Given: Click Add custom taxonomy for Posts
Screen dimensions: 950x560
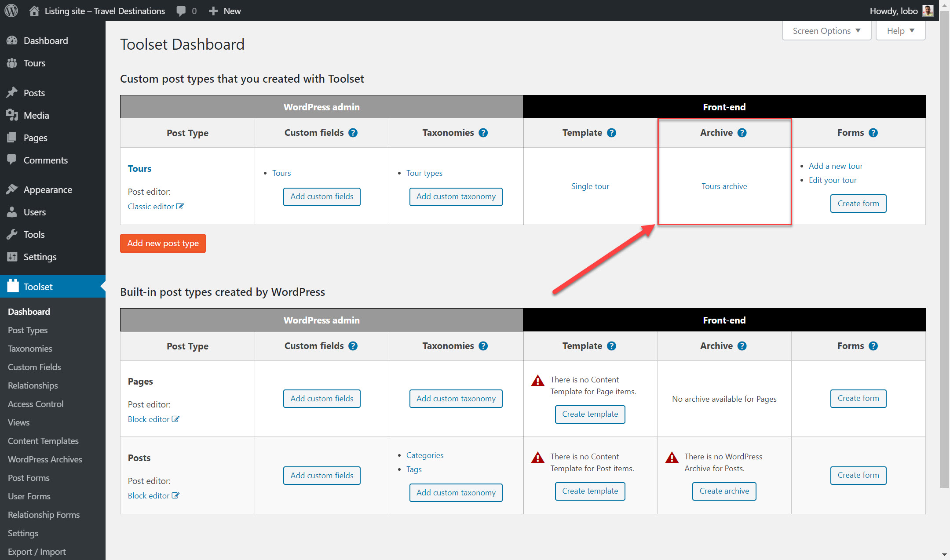Looking at the screenshot, I should click(x=456, y=493).
